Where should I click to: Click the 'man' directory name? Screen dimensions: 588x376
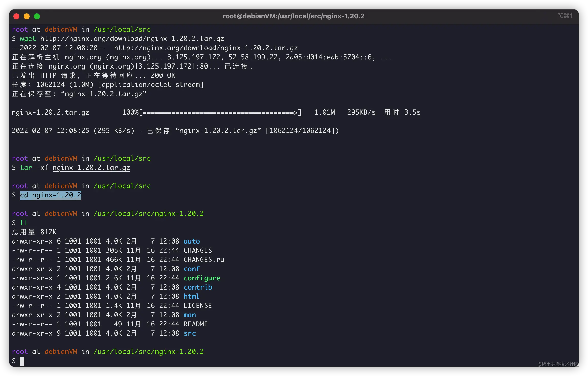[190, 315]
